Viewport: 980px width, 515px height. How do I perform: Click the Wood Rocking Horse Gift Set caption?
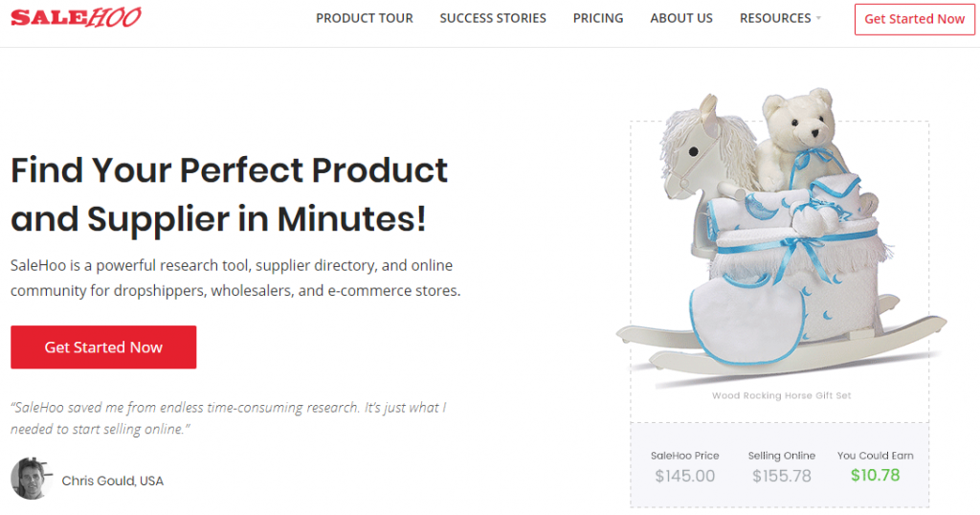[x=781, y=395]
